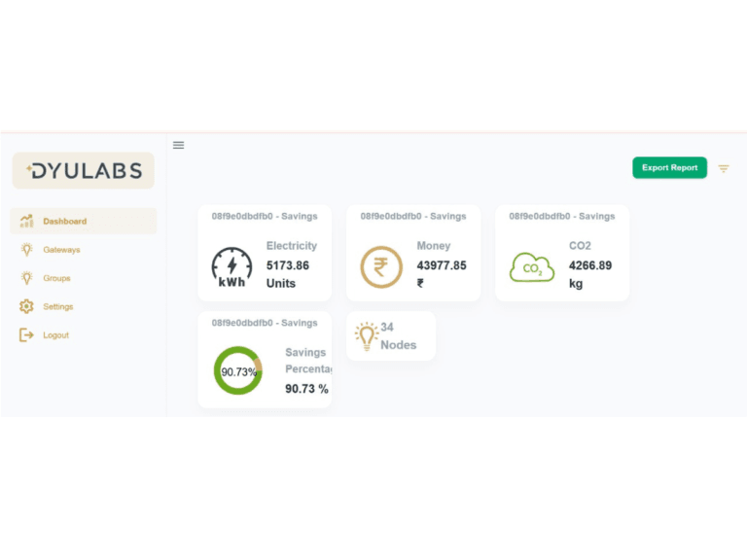Open the Dashboard menu item

click(64, 222)
